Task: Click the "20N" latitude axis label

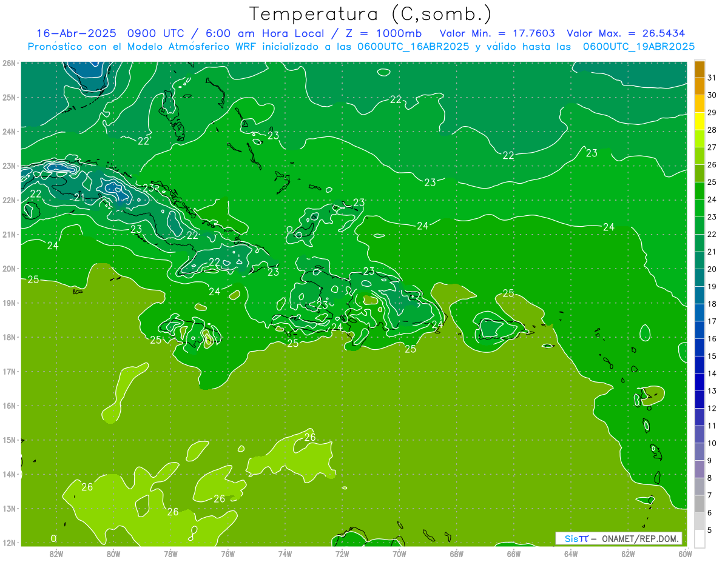Action: pyautogui.click(x=9, y=269)
